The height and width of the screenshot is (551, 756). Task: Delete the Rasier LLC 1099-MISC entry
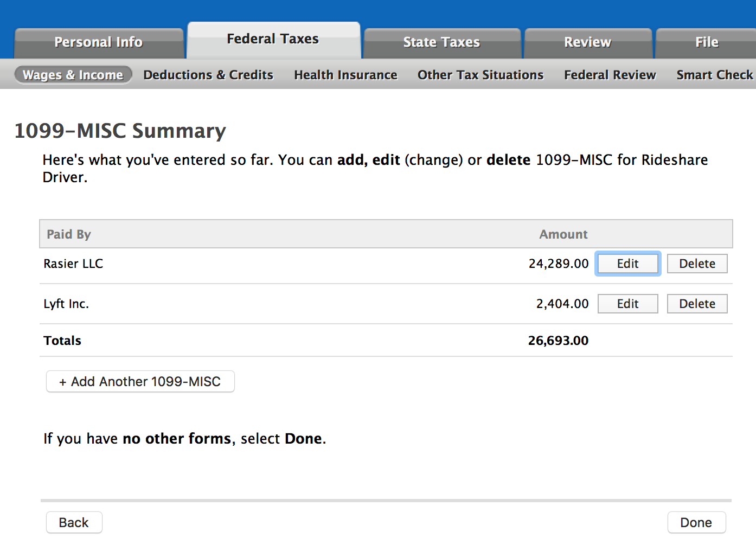coord(697,264)
